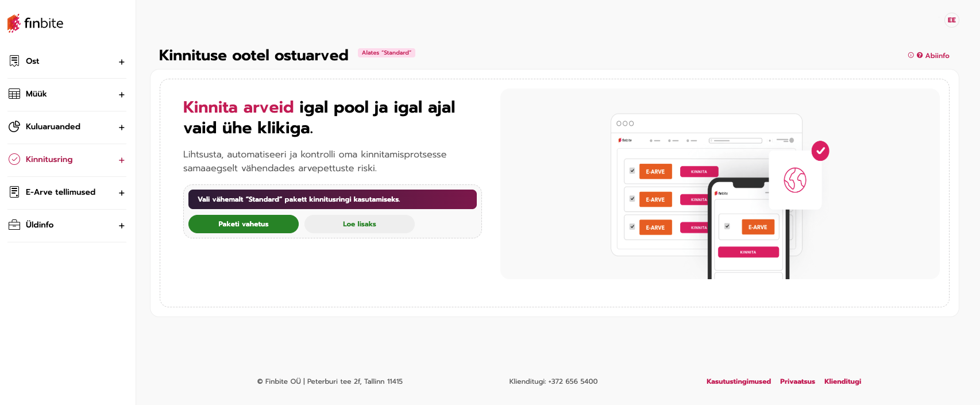Image resolution: width=980 pixels, height=405 pixels.
Task: Click the E-Arve tellimused document icon
Action: [14, 192]
